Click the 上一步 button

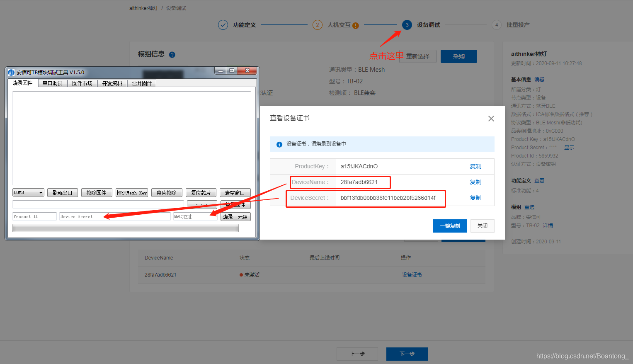pyautogui.click(x=357, y=354)
